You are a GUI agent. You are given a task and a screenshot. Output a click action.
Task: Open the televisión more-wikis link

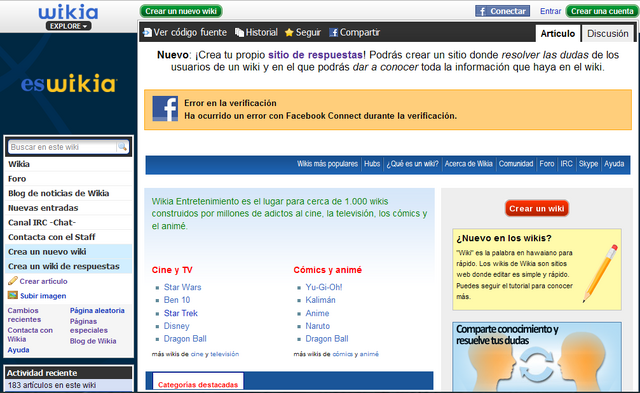(x=224, y=354)
